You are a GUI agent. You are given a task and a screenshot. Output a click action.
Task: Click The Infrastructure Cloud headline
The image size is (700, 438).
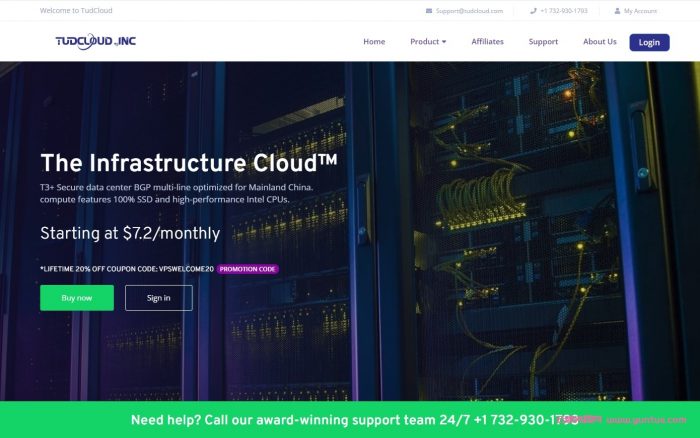[189, 163]
